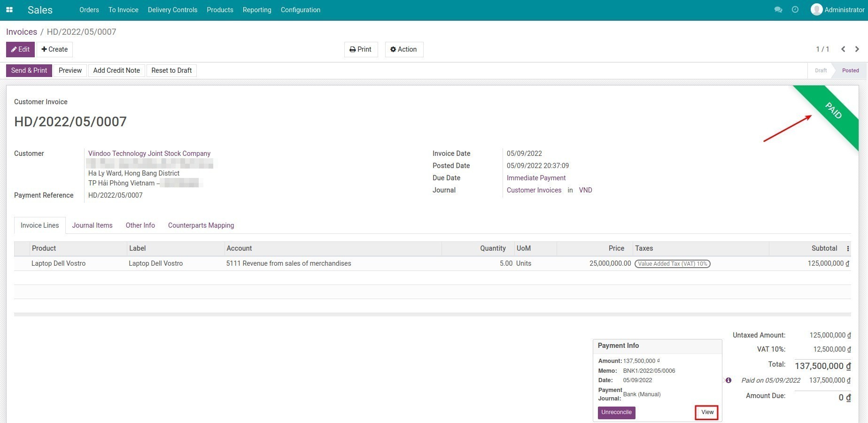Click the Preview button
Image resolution: width=868 pixels, height=423 pixels.
coord(70,70)
